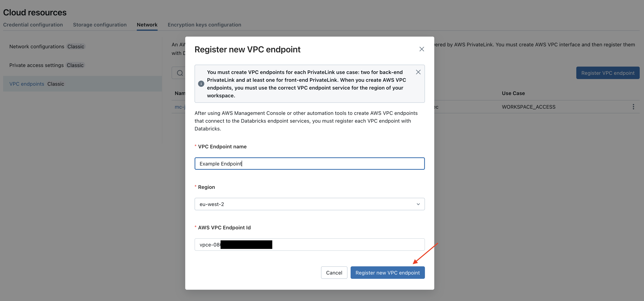Image resolution: width=644 pixels, height=301 pixels.
Task: Open Network configurations in sidebar
Action: click(x=37, y=47)
